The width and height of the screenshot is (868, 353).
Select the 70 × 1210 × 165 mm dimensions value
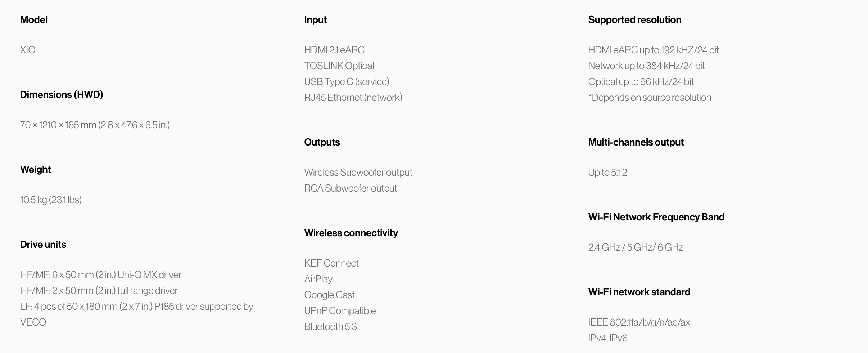(95, 125)
